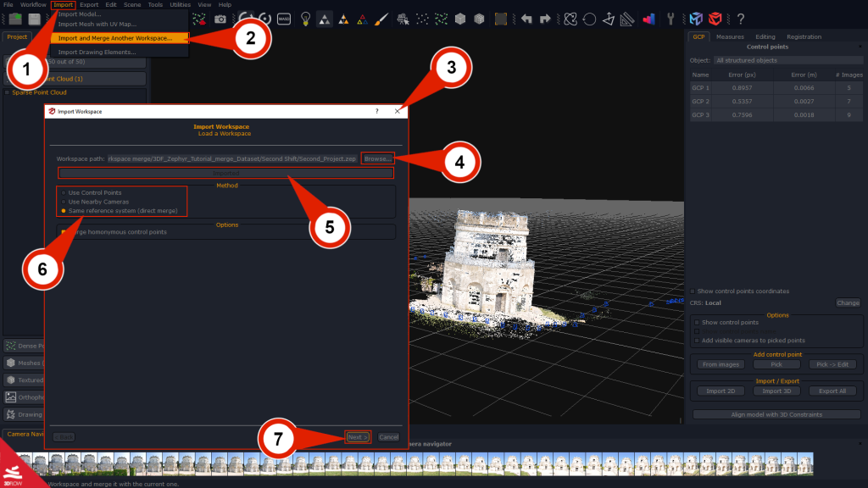The height and width of the screenshot is (488, 868).
Task: Open the Workflow menu
Action: click(x=33, y=4)
